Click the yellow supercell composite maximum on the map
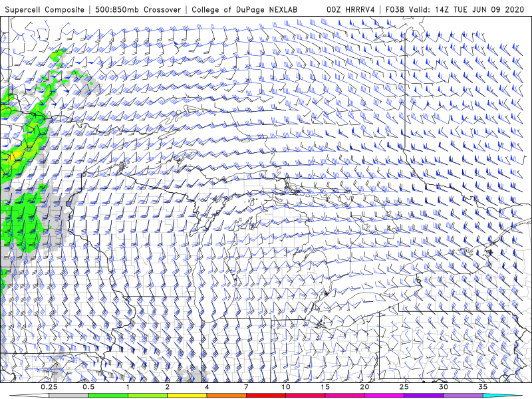 coord(15,156)
